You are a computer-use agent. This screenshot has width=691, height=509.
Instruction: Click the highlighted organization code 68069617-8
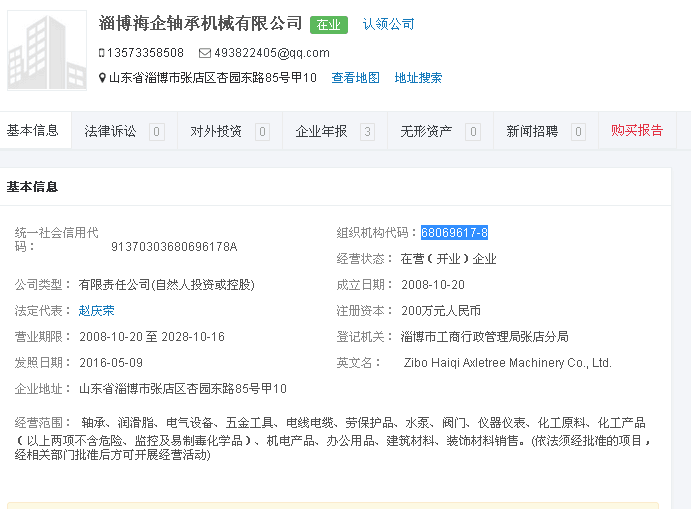point(454,233)
